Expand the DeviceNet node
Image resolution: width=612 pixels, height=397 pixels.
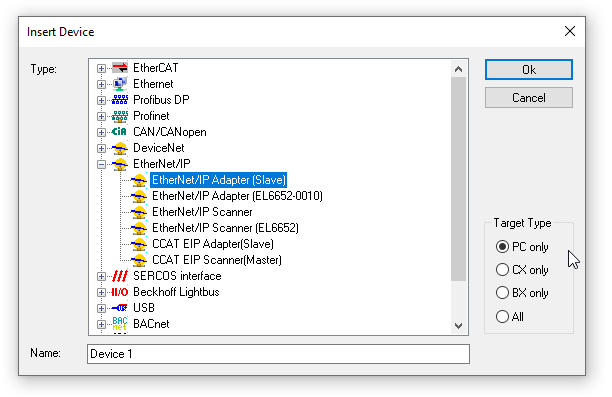pyautogui.click(x=101, y=148)
